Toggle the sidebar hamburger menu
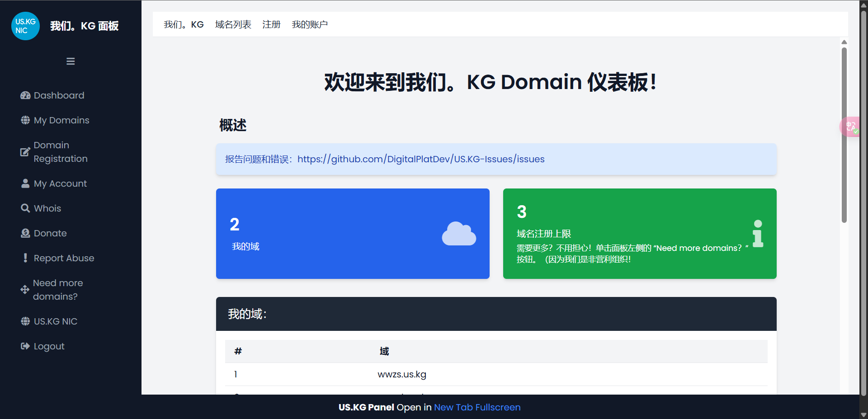Screen dimensions: 868x419 (71, 61)
